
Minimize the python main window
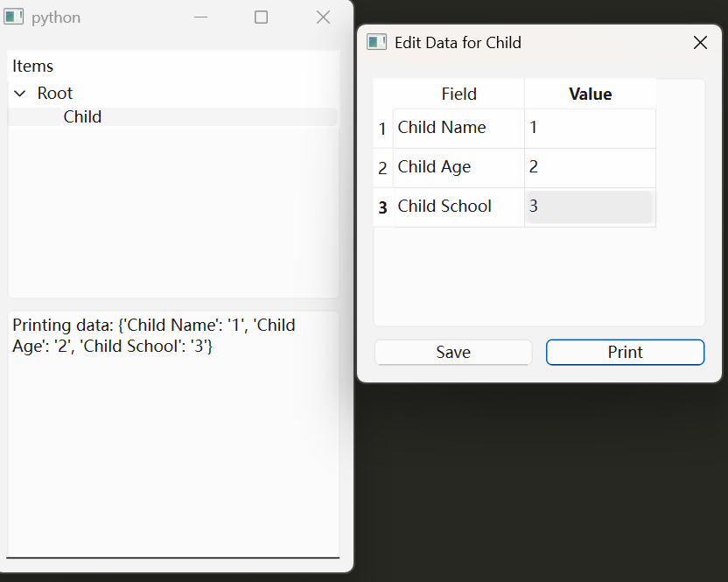(200, 18)
